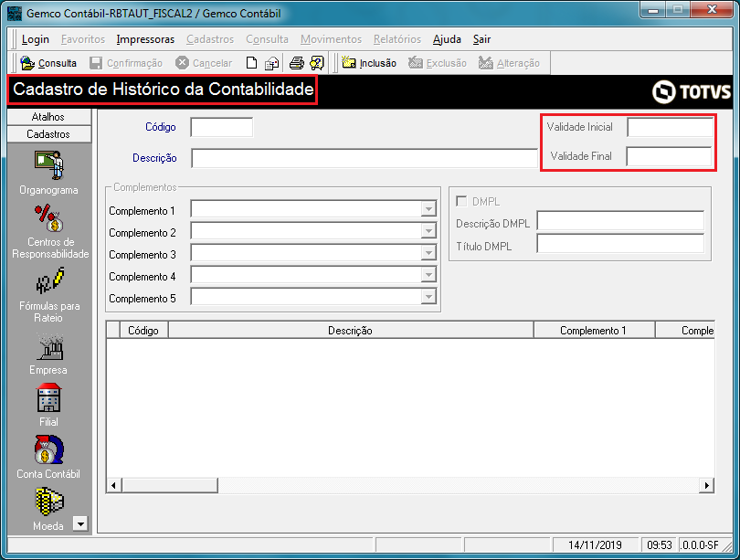Focus the Código input field

222,127
